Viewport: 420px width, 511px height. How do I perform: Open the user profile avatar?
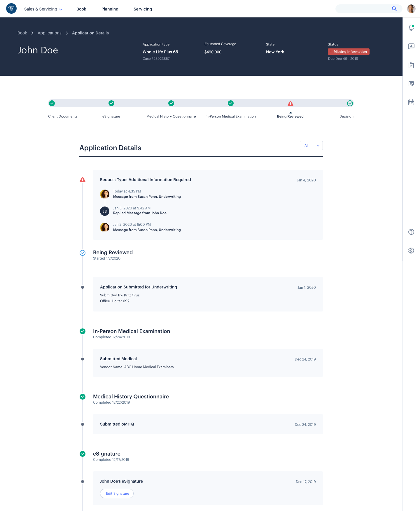coord(411,9)
